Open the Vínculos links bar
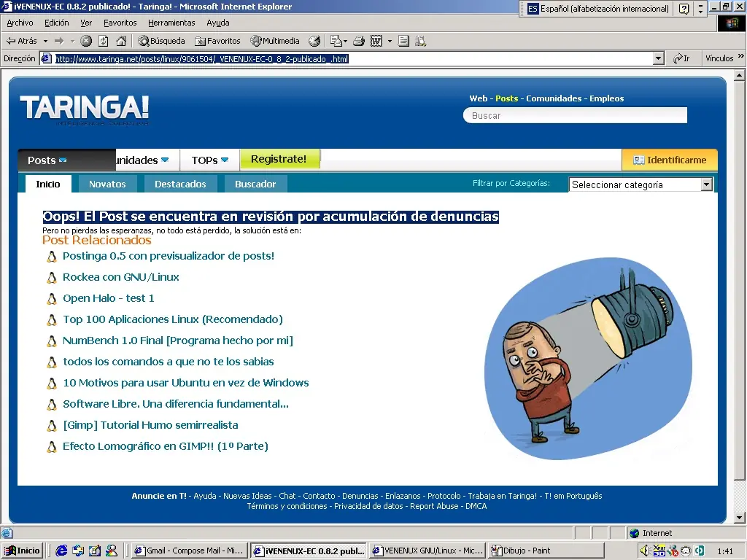747x560 pixels. pyautogui.click(x=719, y=58)
